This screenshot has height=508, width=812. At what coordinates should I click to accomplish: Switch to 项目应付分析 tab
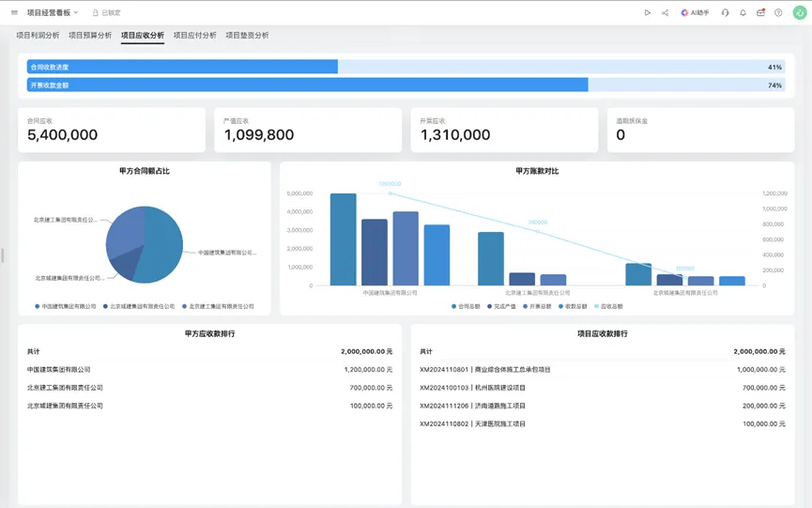click(194, 36)
